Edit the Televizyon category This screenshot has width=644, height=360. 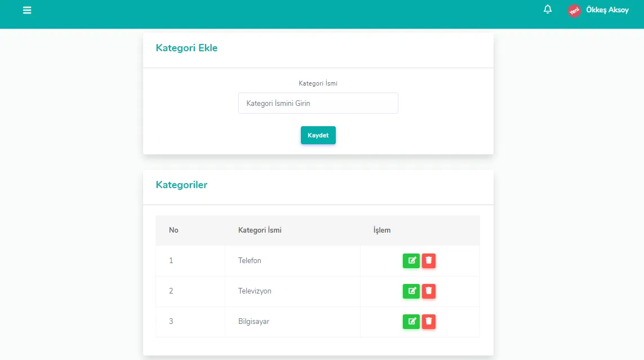(411, 291)
